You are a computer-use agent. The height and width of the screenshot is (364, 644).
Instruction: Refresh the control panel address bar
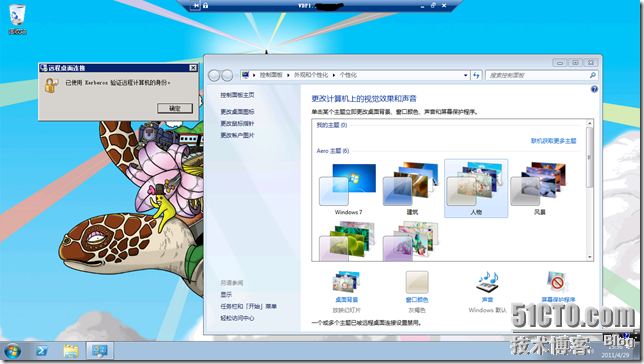point(476,75)
